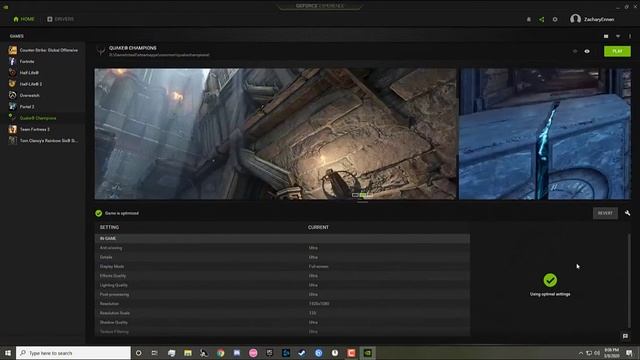The width and height of the screenshot is (640, 360).
Task: Open the ZacharyErnen account profile
Action: pyautogui.click(x=592, y=19)
